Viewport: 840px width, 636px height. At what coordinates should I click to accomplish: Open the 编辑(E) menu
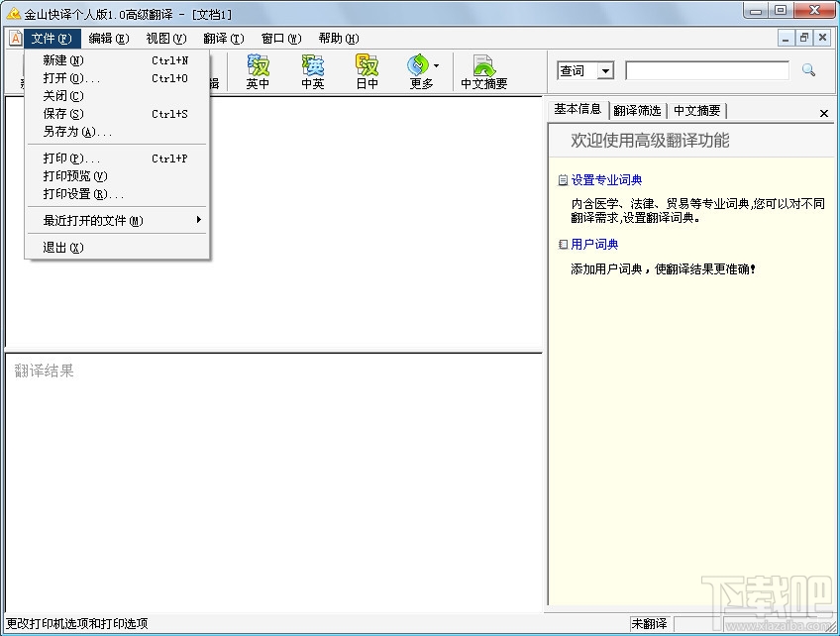pos(109,39)
